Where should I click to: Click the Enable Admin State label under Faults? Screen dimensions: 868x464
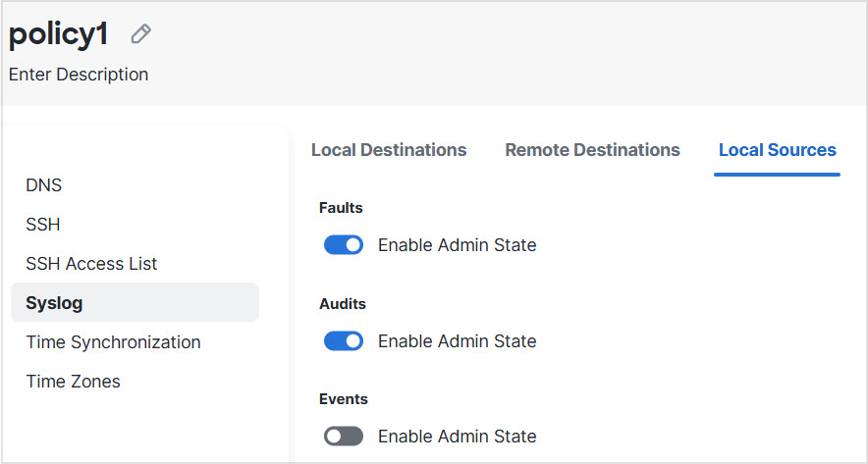click(457, 245)
